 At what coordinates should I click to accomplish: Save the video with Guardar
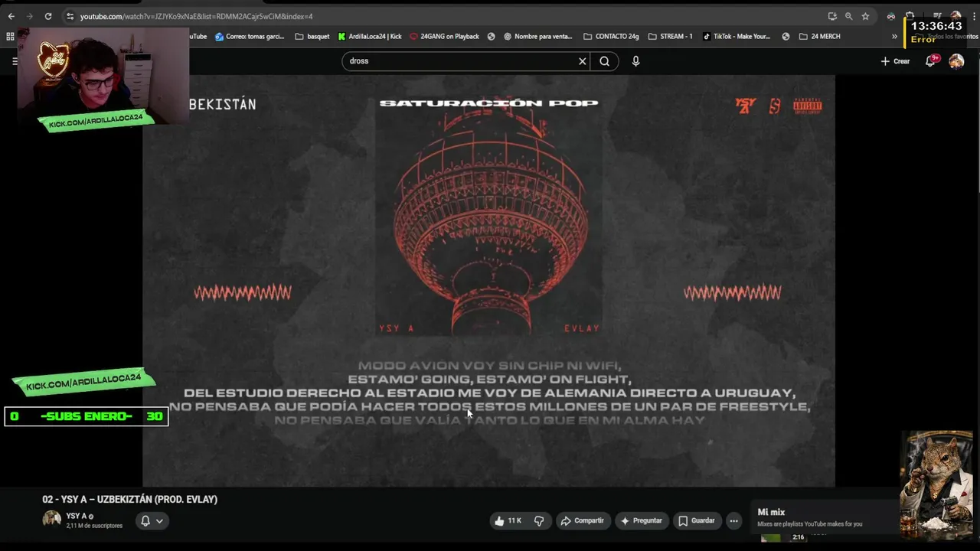[697, 520]
